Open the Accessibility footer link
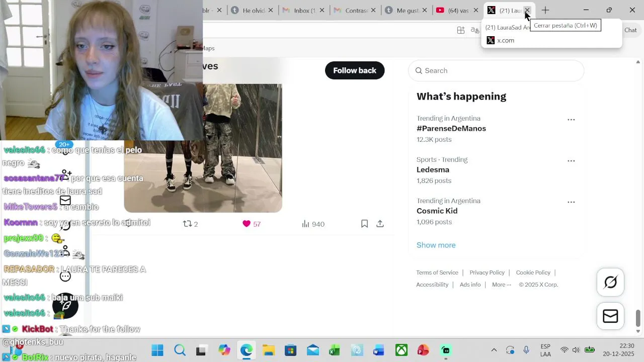 (432, 285)
